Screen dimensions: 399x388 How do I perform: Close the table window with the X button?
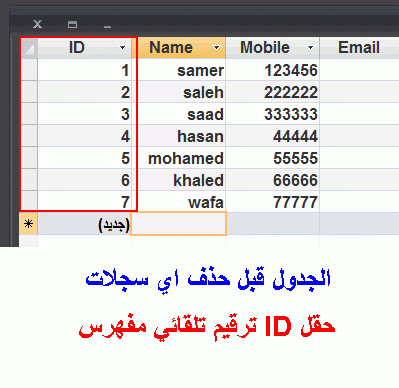pos(37,24)
